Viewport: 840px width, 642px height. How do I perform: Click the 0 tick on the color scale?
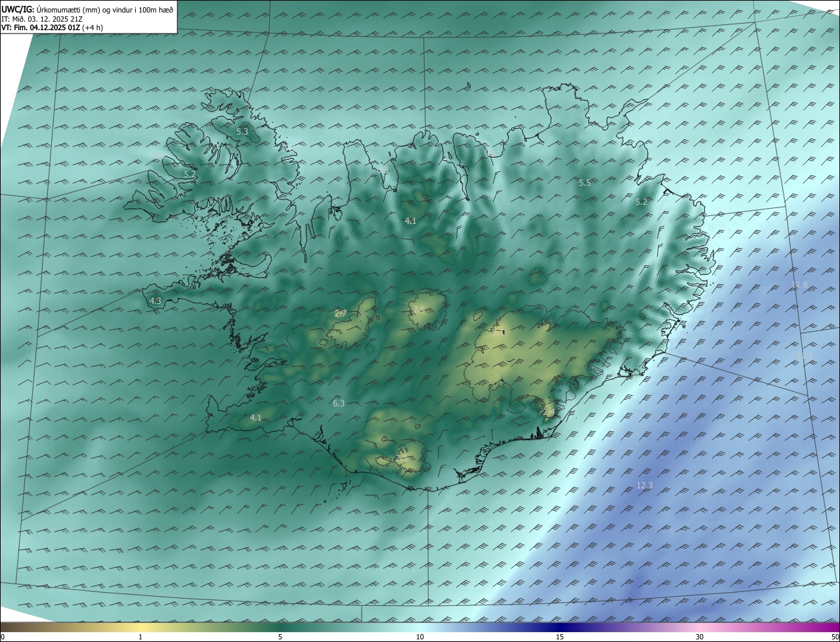coord(2,637)
